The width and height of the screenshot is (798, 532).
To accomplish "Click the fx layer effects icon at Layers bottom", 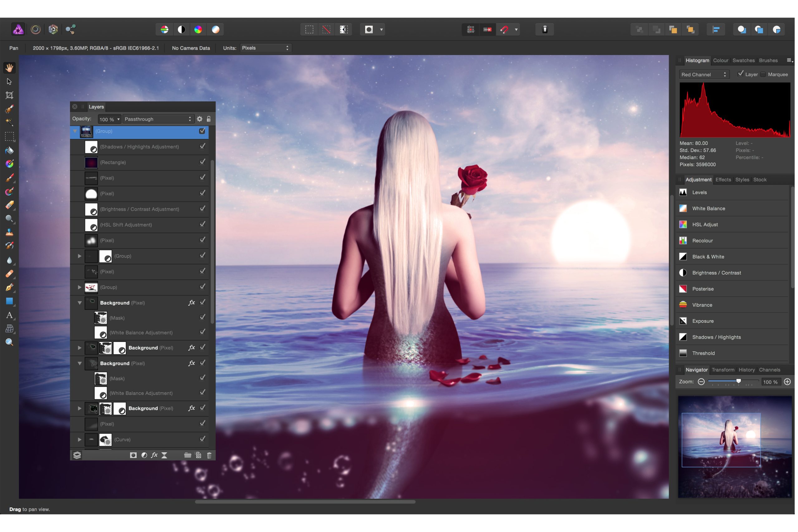I will pyautogui.click(x=154, y=455).
